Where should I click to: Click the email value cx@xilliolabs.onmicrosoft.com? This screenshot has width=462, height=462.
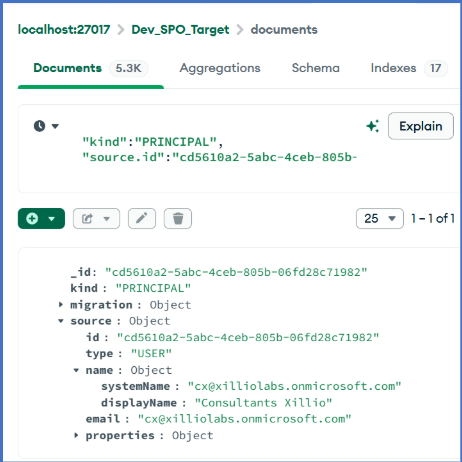(x=245, y=419)
